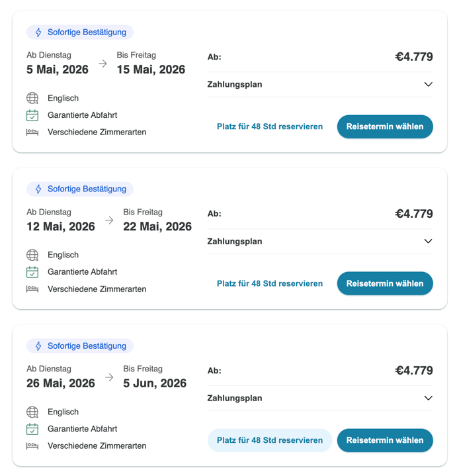Screen dimensions: 455x476
Task: Click the bed icon in 26 Mai departure card
Action: (x=32, y=446)
